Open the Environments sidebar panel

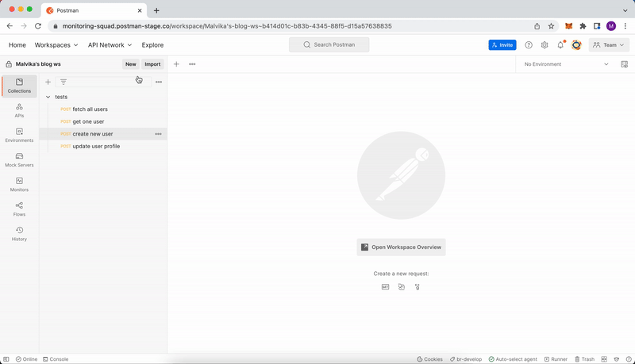click(19, 135)
